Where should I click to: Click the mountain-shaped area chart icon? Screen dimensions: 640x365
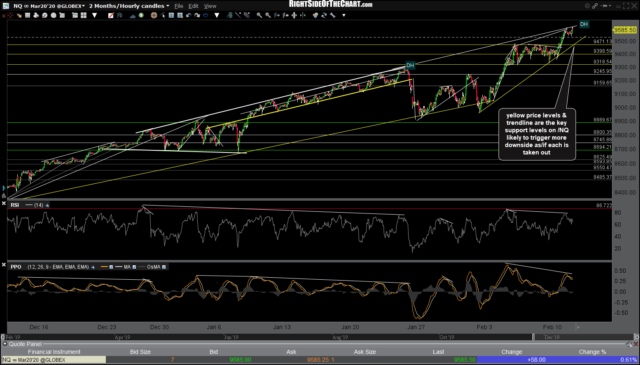[133, 16]
